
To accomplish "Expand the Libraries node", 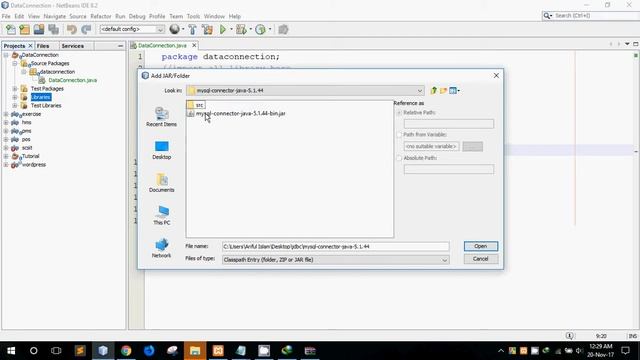I will [x=15, y=98].
